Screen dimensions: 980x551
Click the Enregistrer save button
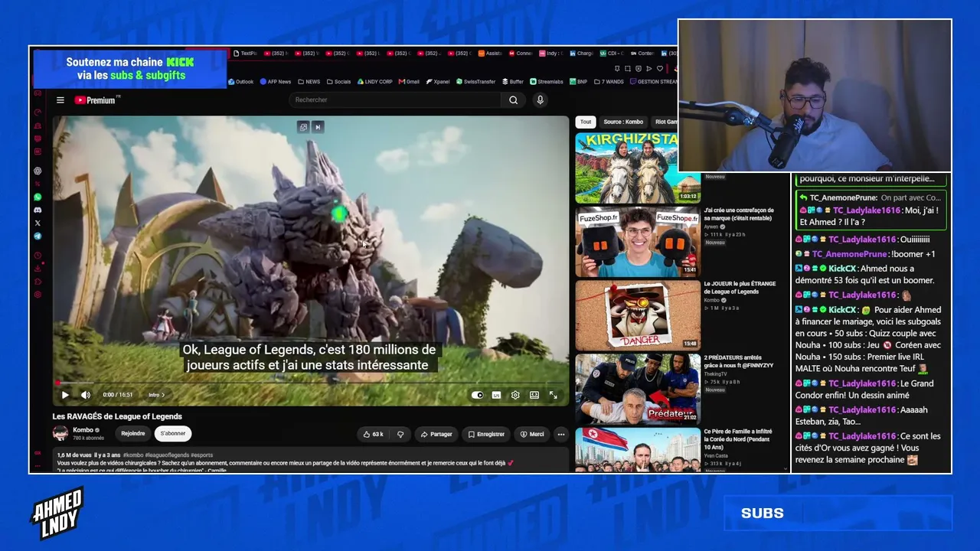(486, 434)
